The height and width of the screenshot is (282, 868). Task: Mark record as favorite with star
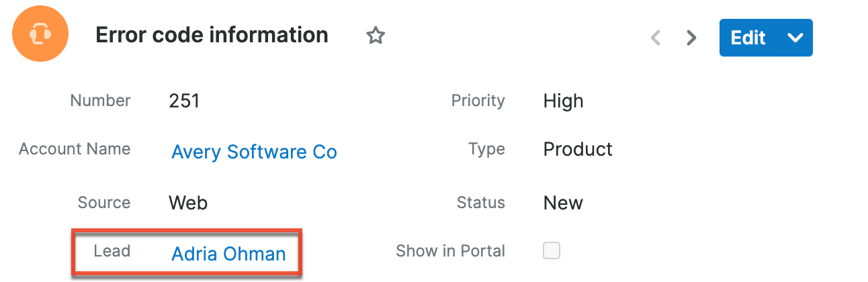[375, 36]
